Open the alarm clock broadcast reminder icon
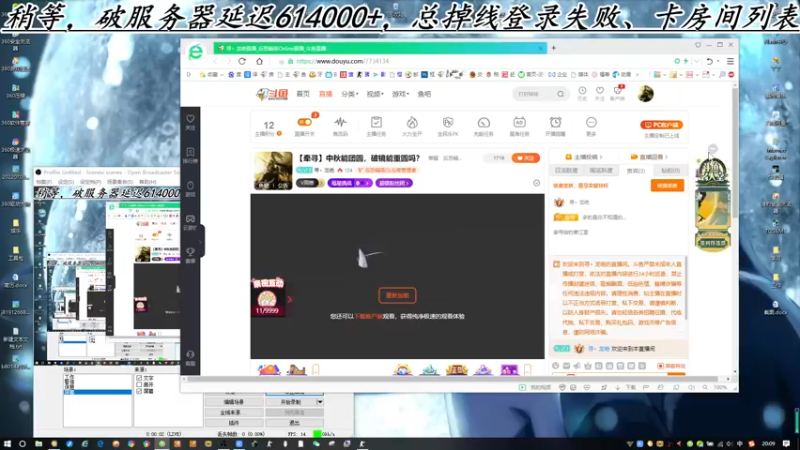The image size is (800, 450). [555, 122]
